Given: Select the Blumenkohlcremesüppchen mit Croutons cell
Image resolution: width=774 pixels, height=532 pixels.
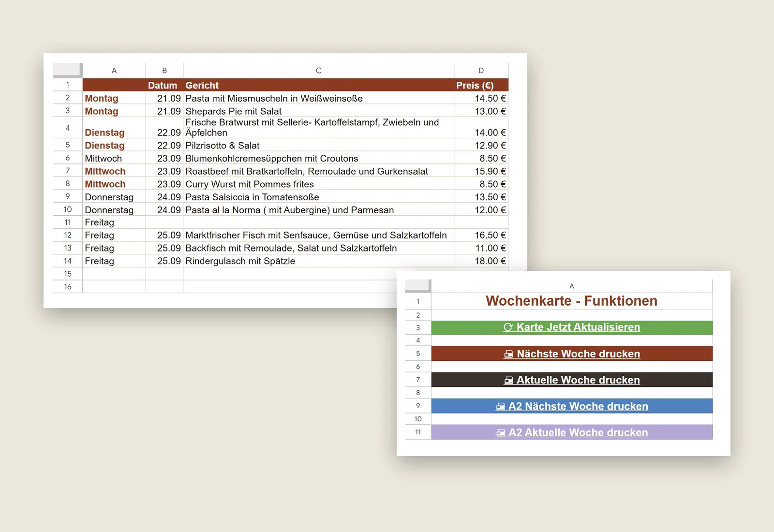Looking at the screenshot, I should [318, 159].
